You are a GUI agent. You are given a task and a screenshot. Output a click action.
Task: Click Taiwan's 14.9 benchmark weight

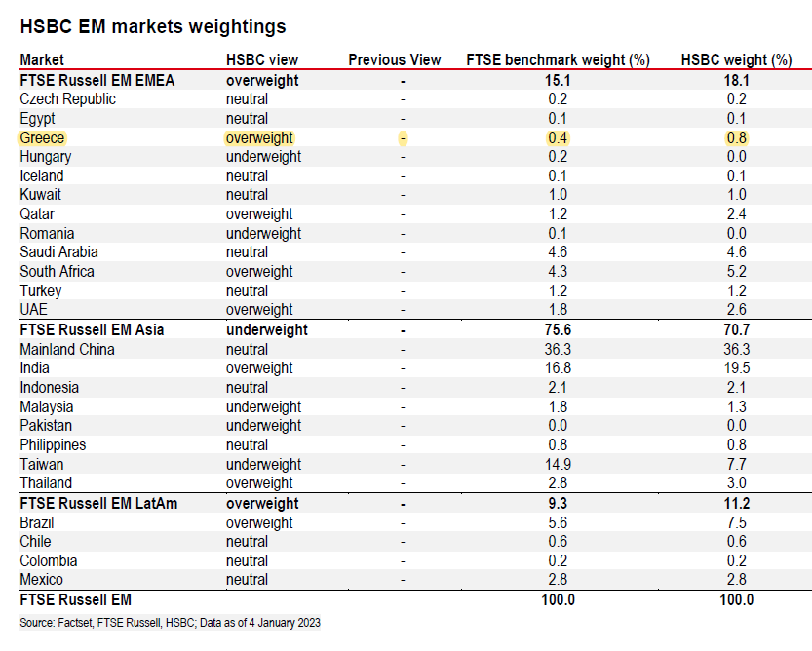coord(558,465)
